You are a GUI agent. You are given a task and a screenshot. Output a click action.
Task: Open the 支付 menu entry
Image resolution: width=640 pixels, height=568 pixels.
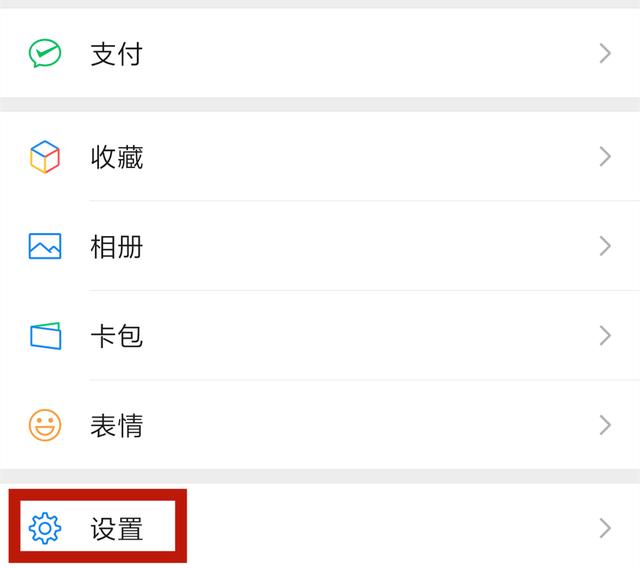pyautogui.click(x=116, y=53)
